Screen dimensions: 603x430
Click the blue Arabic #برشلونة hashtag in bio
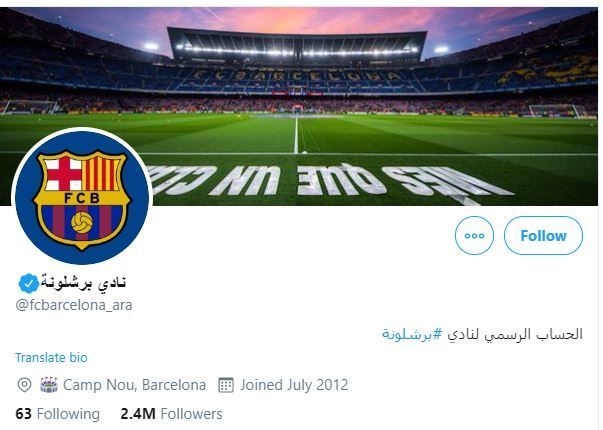[412, 334]
